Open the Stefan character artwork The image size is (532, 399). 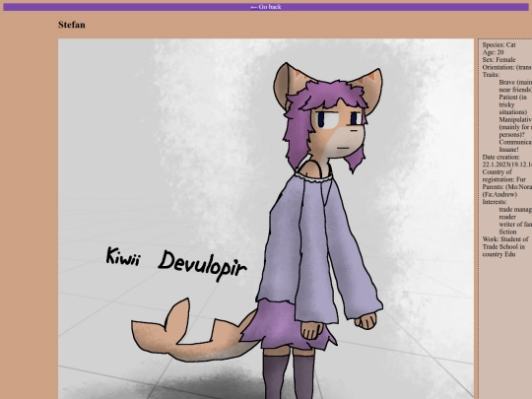tap(266, 219)
